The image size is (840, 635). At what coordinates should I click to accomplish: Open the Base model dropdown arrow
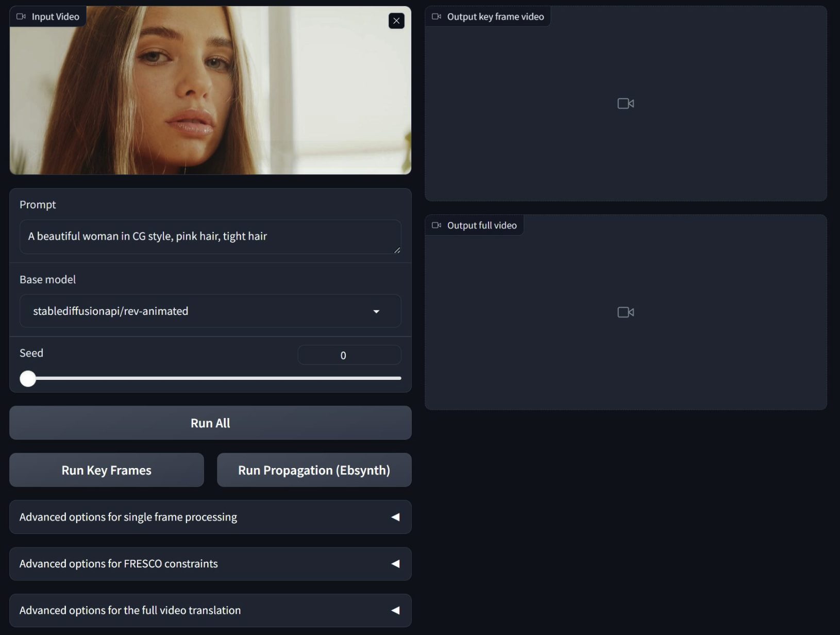[x=376, y=311]
